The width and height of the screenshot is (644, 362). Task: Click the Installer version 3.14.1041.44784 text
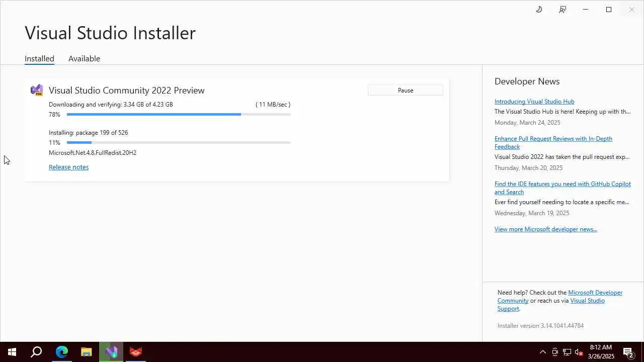pyautogui.click(x=540, y=325)
